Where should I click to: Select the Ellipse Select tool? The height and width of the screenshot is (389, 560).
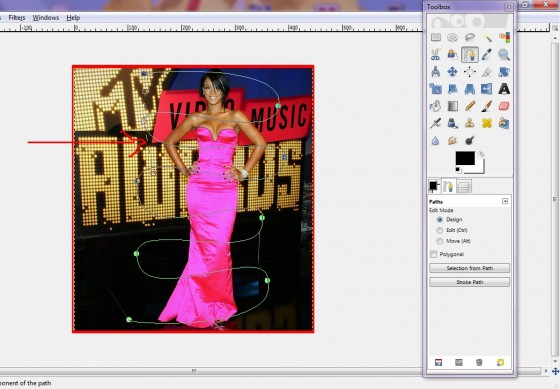click(452, 37)
